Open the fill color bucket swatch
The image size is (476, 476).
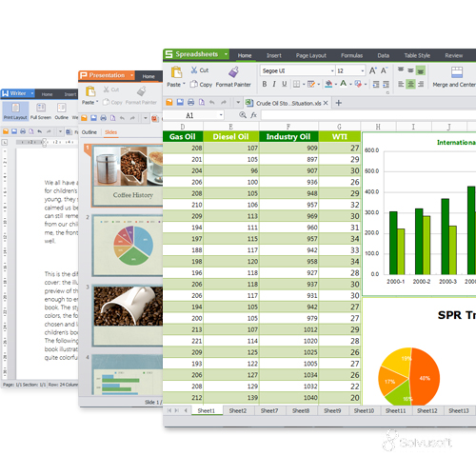pyautogui.click(x=328, y=84)
